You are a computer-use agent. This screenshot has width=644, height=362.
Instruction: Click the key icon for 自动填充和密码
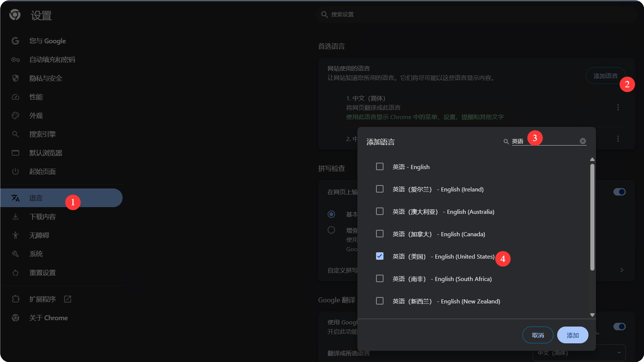coord(15,60)
